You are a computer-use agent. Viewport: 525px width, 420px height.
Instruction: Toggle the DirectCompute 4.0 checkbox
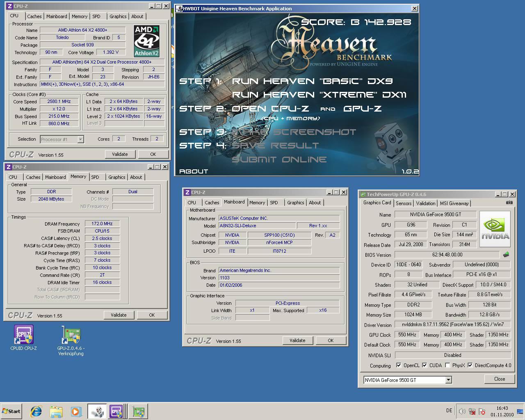(x=470, y=365)
